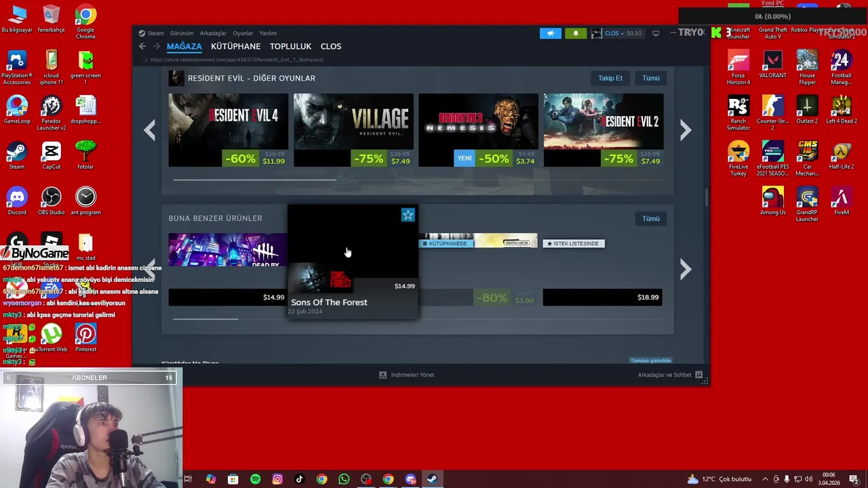The height and width of the screenshot is (488, 868).
Task: Open the MAĞAZA store tab
Action: click(184, 46)
